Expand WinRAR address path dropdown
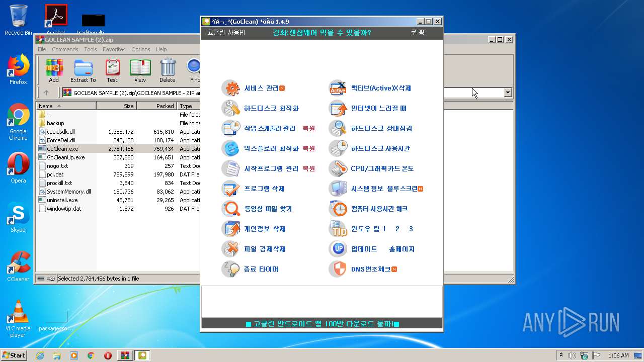The width and height of the screenshot is (644, 362). [508, 93]
